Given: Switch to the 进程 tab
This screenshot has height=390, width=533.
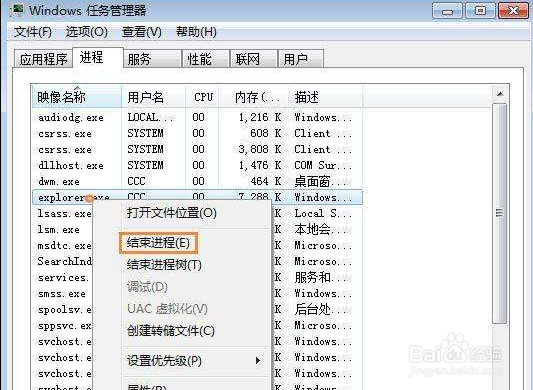Looking at the screenshot, I should click(98, 57).
